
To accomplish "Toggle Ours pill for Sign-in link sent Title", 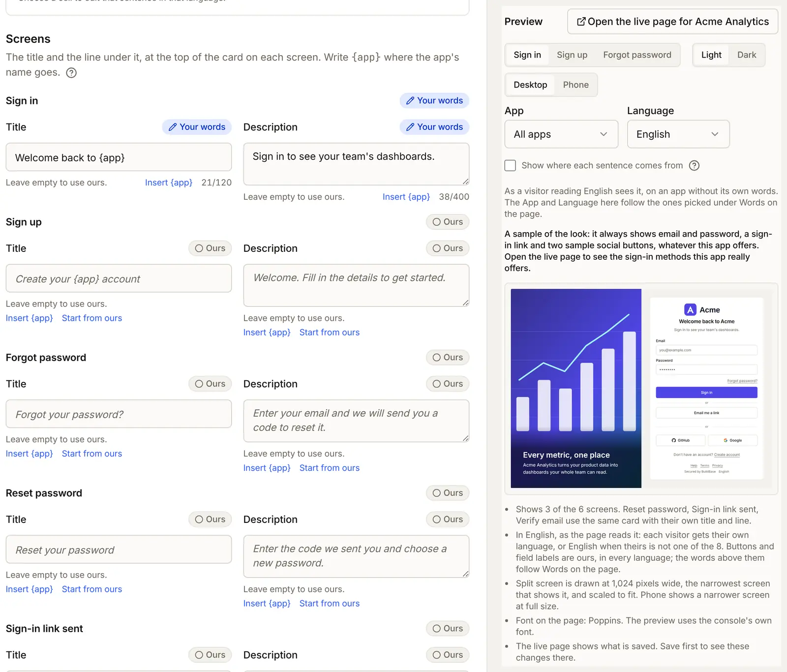I will tap(210, 655).
